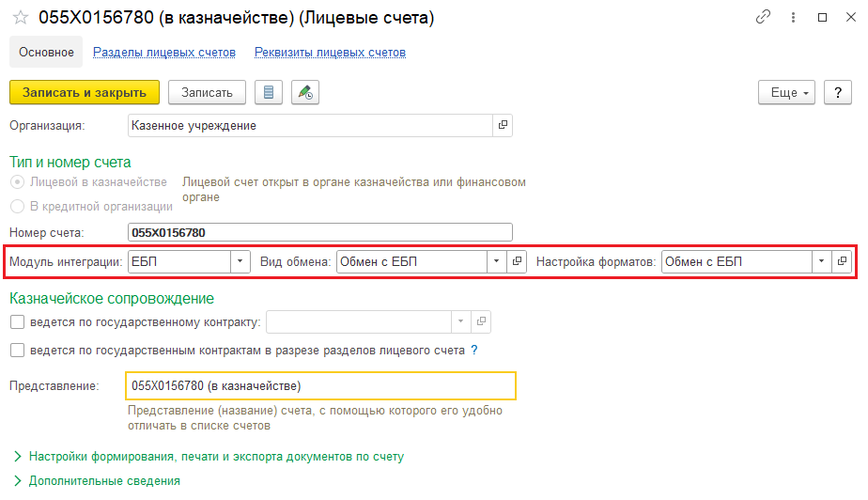Open Организация field link icon
The height and width of the screenshot is (500, 868).
click(503, 125)
